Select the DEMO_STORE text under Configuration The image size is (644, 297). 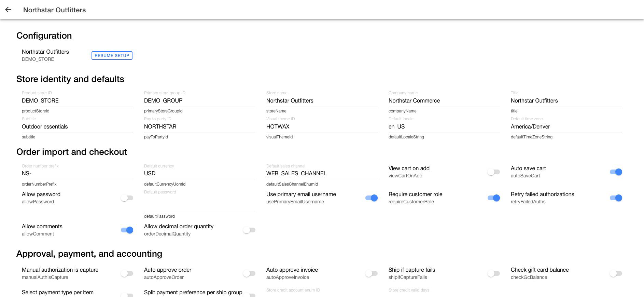[38, 59]
